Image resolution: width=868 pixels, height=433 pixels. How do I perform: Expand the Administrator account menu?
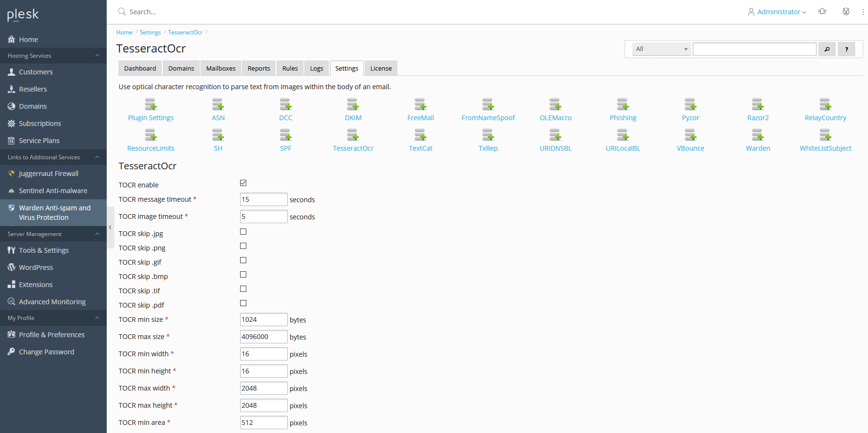tap(777, 12)
